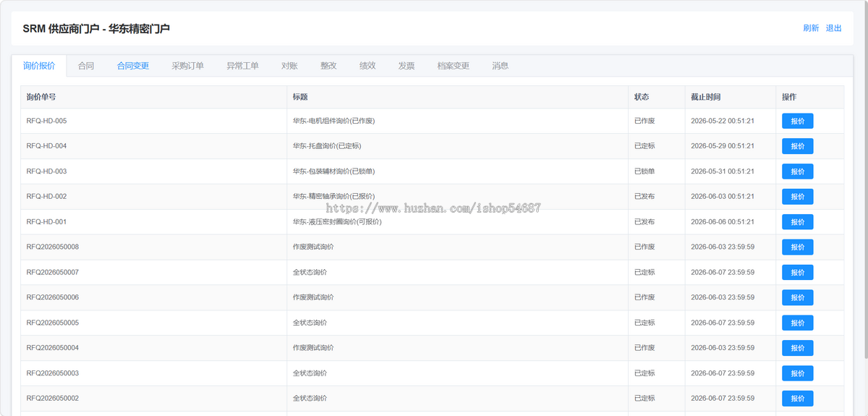The image size is (868, 416).
Task: Select inquiry number RFQ-HD-001
Action: coord(46,222)
